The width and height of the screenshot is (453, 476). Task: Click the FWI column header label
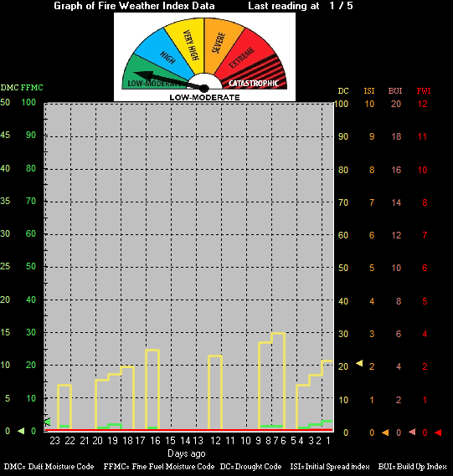424,91
